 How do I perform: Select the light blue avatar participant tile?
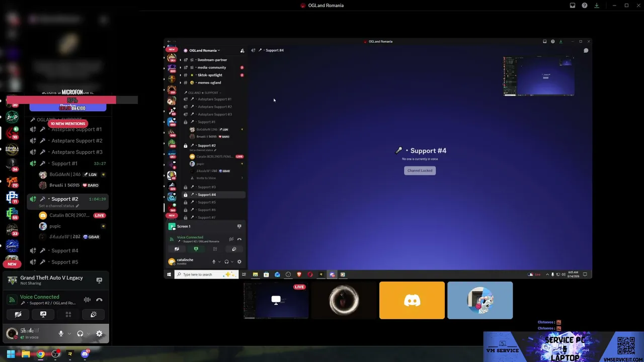480,300
